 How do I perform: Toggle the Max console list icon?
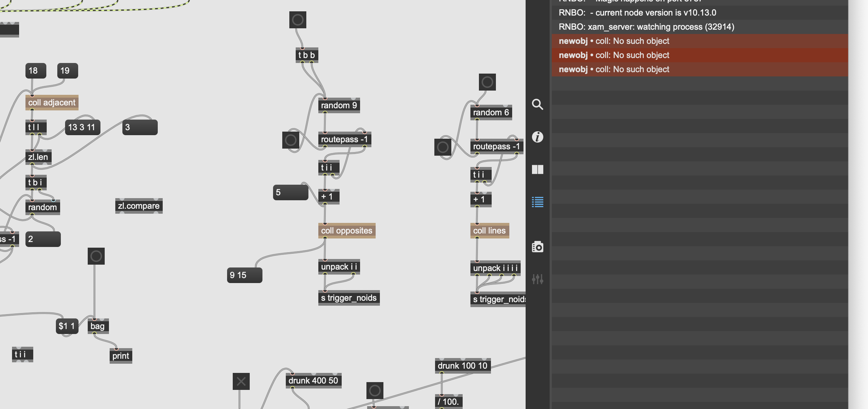537,202
